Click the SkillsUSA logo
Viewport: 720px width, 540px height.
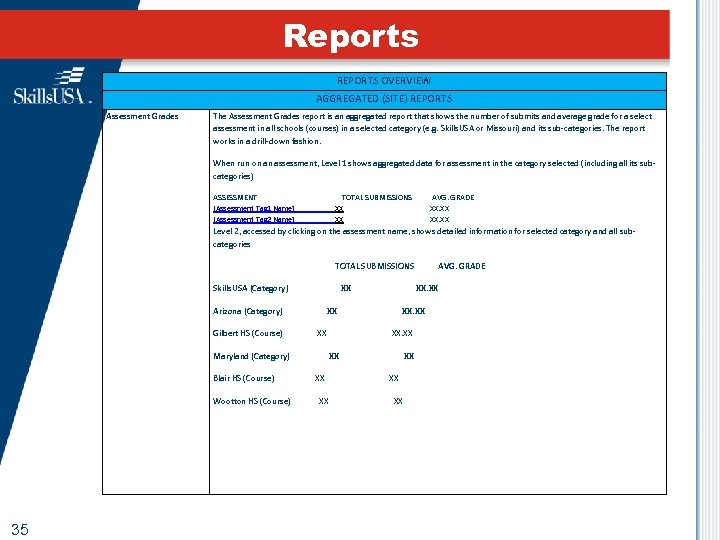point(52,86)
